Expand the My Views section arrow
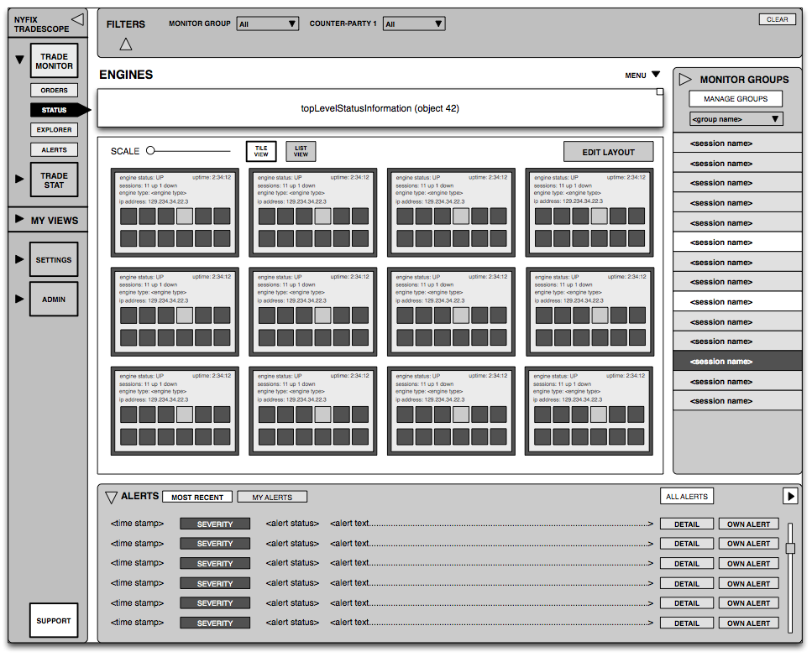Screen dimensions: 812x657 click(19, 219)
